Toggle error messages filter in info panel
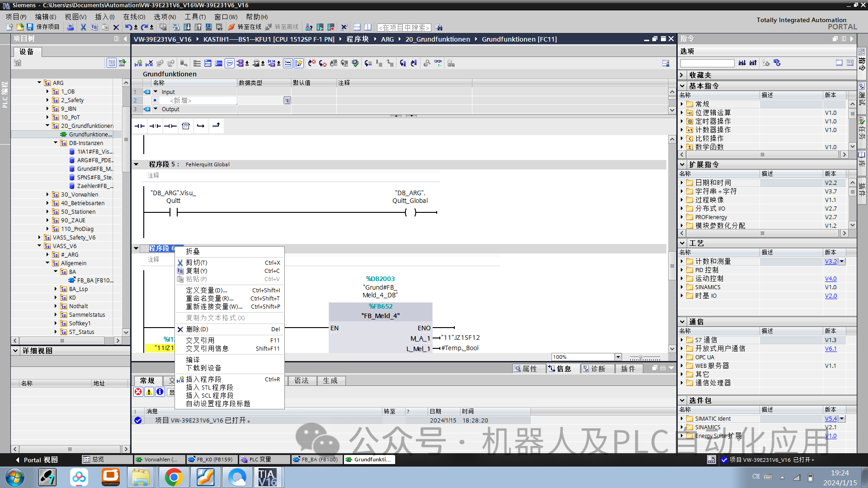This screenshot has height=488, width=868. point(138,392)
